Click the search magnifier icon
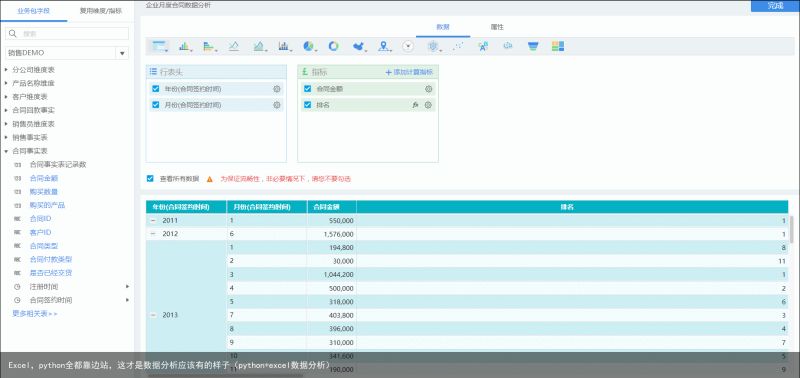 click(x=13, y=34)
